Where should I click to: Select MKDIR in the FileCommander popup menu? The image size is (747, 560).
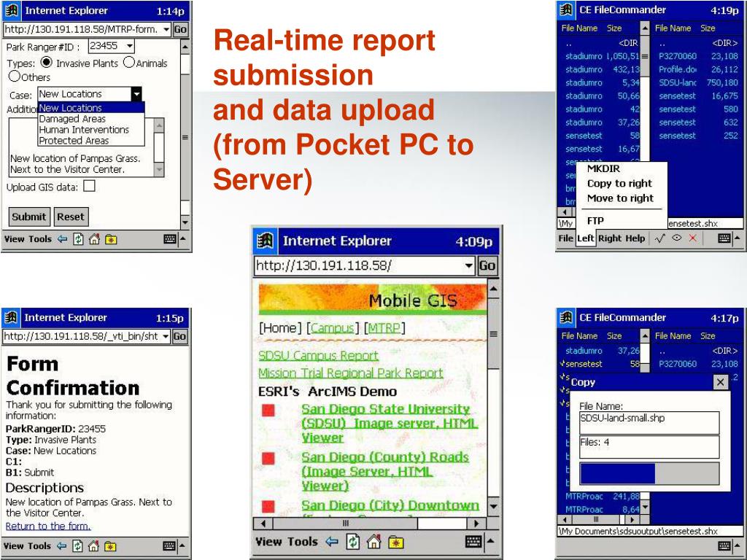[603, 168]
